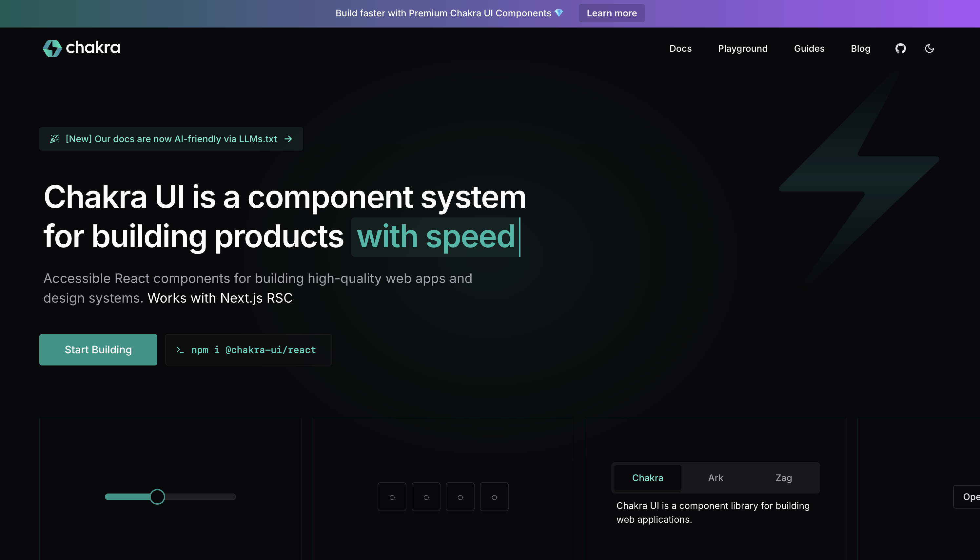This screenshot has height=560, width=980.
Task: Click the arrow icon after LLMs.txt
Action: (288, 139)
